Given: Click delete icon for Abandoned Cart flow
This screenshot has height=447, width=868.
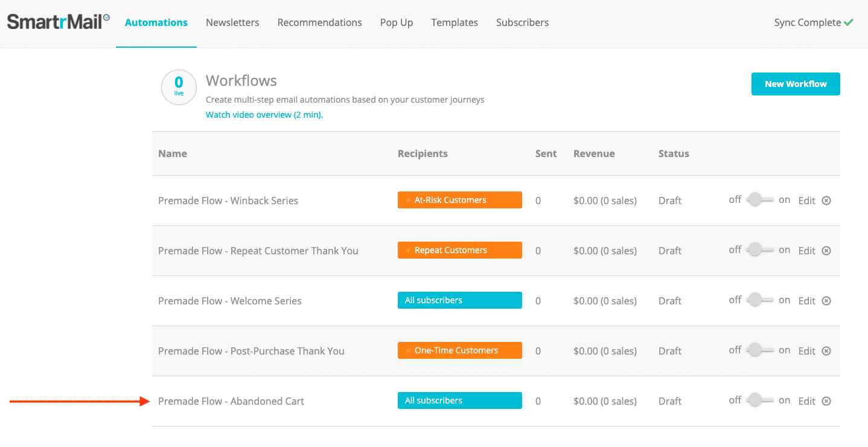Looking at the screenshot, I should click(826, 401).
